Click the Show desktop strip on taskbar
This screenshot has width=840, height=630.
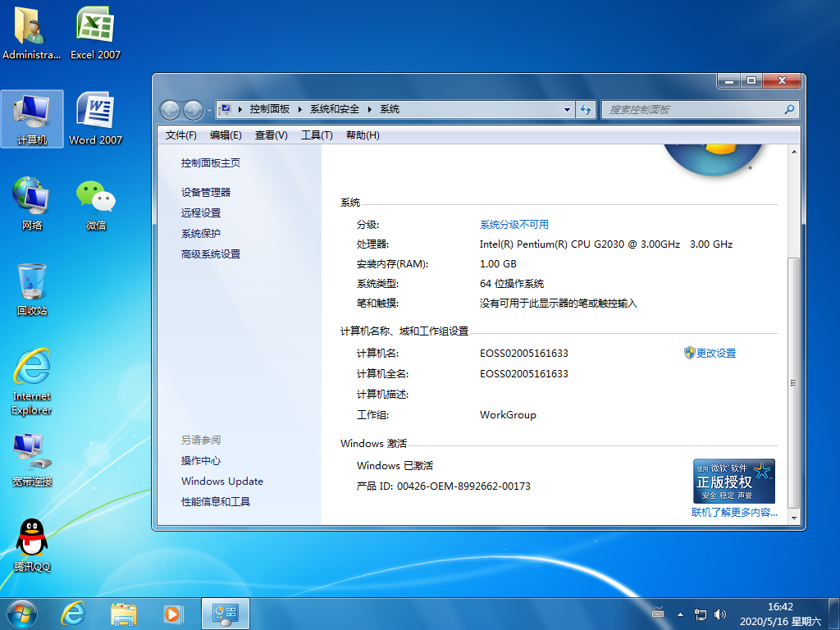pyautogui.click(x=834, y=614)
